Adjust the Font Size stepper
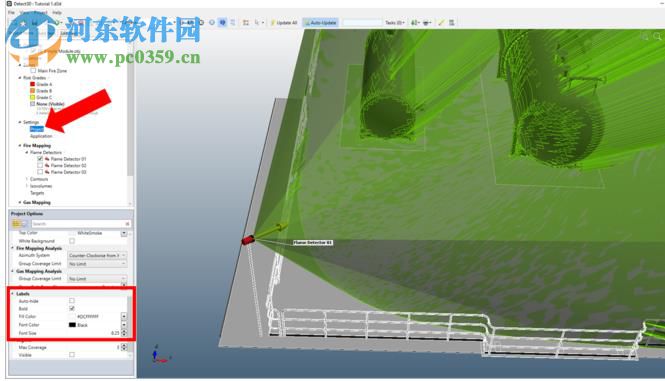 click(124, 333)
